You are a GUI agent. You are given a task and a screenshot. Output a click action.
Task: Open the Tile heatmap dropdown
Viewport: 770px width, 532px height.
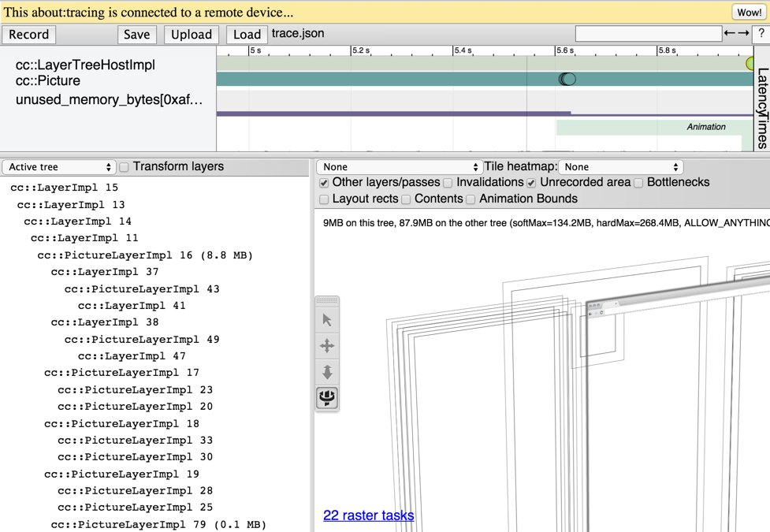(620, 167)
